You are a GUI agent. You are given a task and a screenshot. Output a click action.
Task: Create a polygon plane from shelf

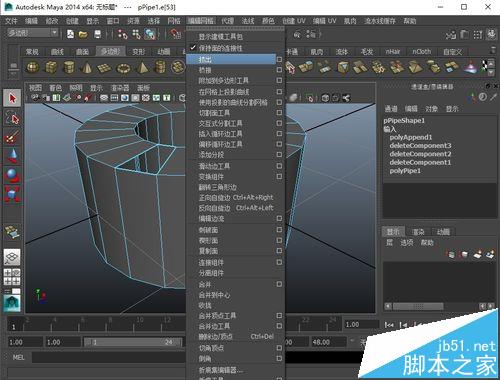104,68
